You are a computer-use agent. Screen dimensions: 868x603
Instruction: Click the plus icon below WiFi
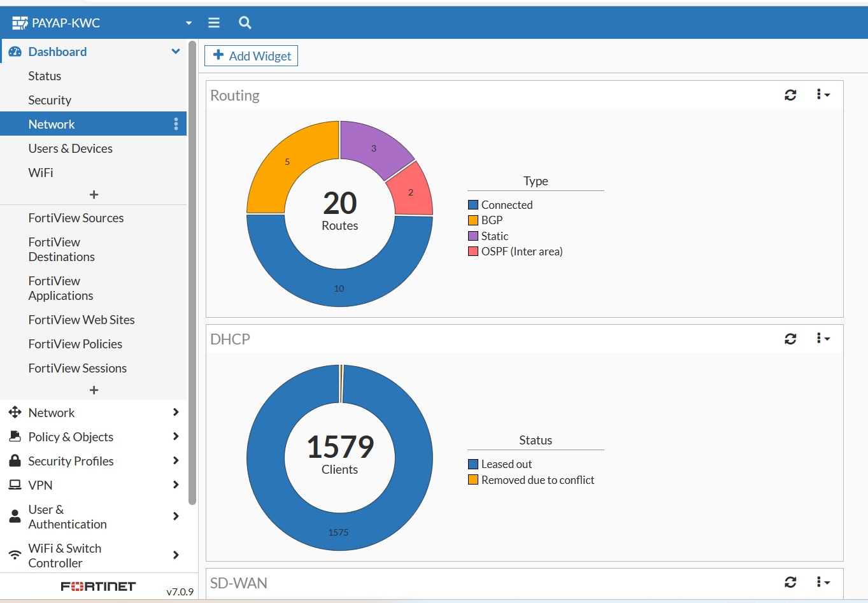(94, 194)
